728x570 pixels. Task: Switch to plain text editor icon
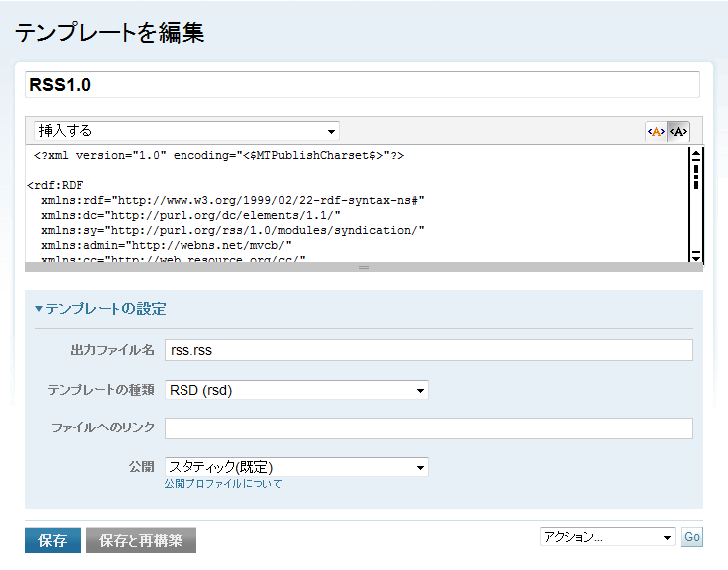678,131
